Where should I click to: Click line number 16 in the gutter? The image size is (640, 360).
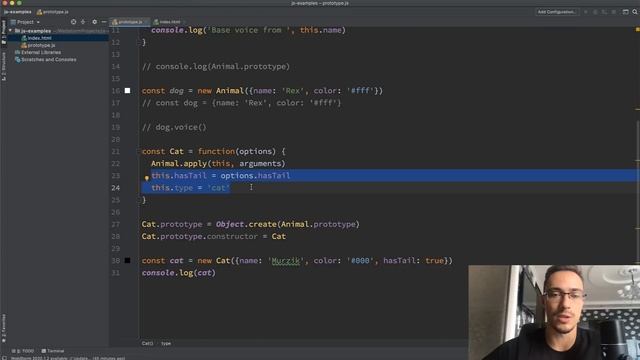[x=116, y=91]
